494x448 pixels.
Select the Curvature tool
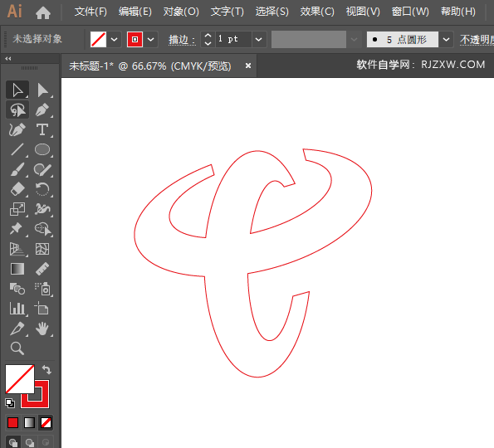tap(17, 129)
